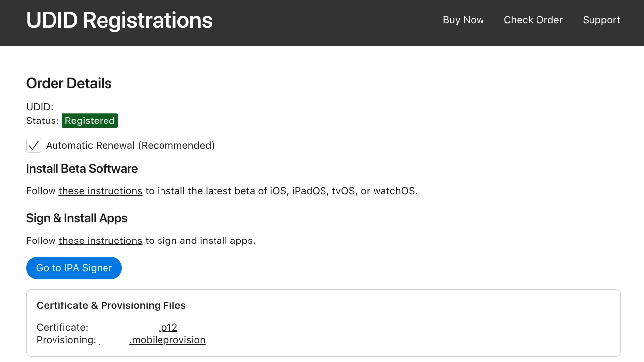Download the .p12 certificate file

tap(167, 327)
